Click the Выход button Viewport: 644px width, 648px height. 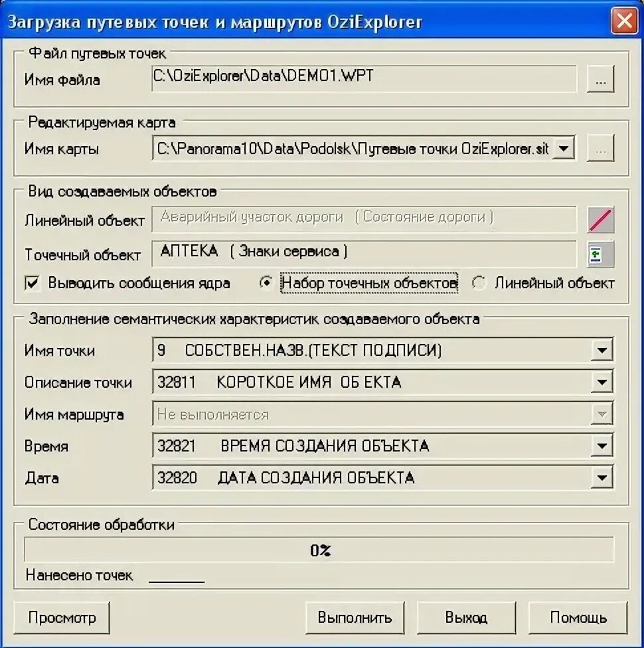466,617
